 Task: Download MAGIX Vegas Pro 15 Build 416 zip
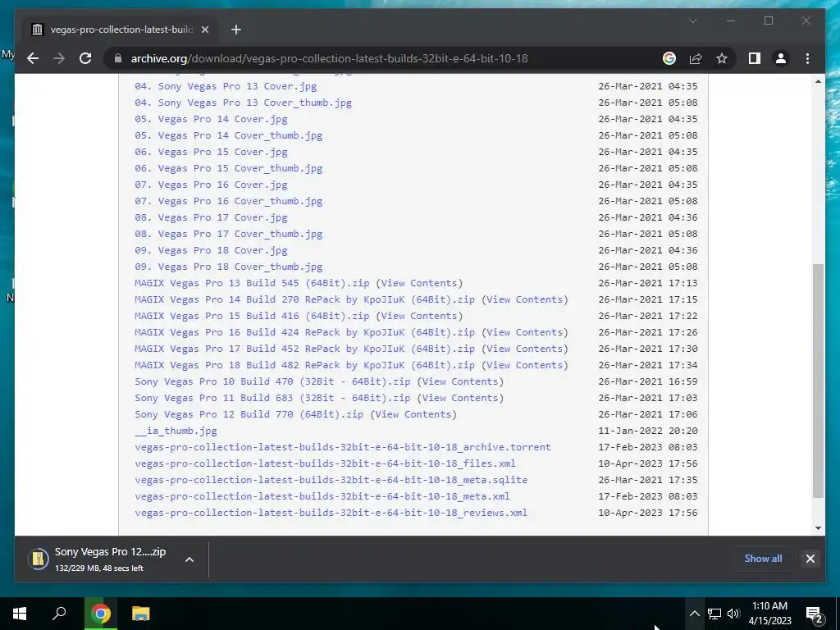tap(252, 316)
